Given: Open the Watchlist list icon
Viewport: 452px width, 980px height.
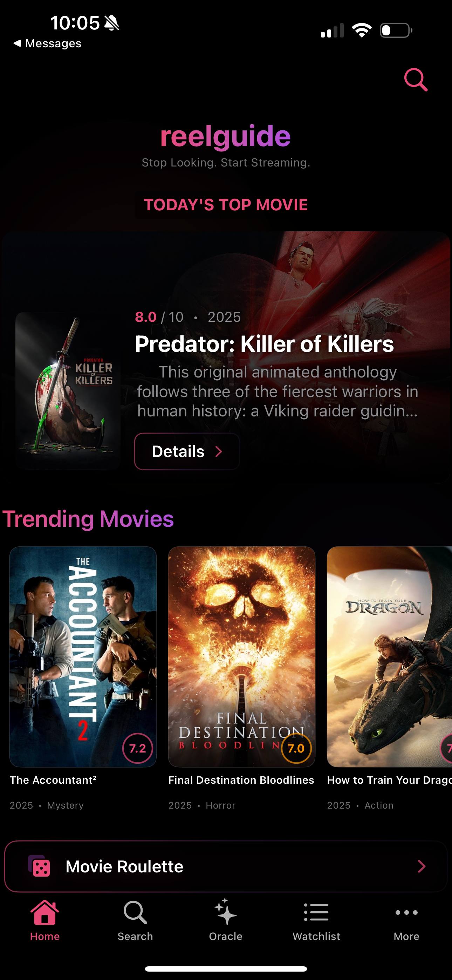Looking at the screenshot, I should (316, 912).
